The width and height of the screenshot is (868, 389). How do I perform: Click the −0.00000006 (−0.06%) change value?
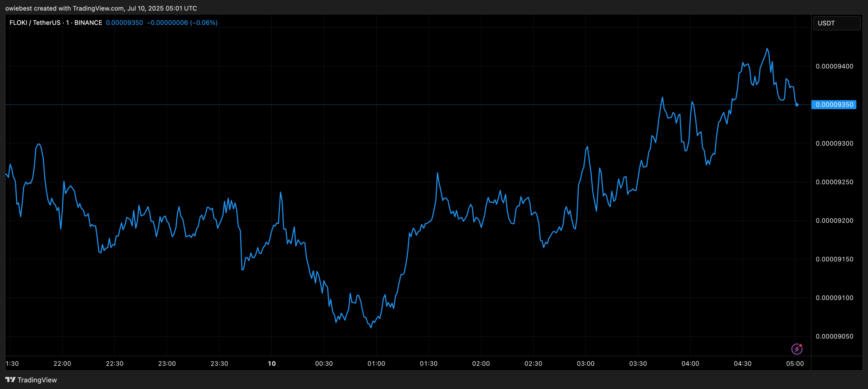pyautogui.click(x=182, y=23)
